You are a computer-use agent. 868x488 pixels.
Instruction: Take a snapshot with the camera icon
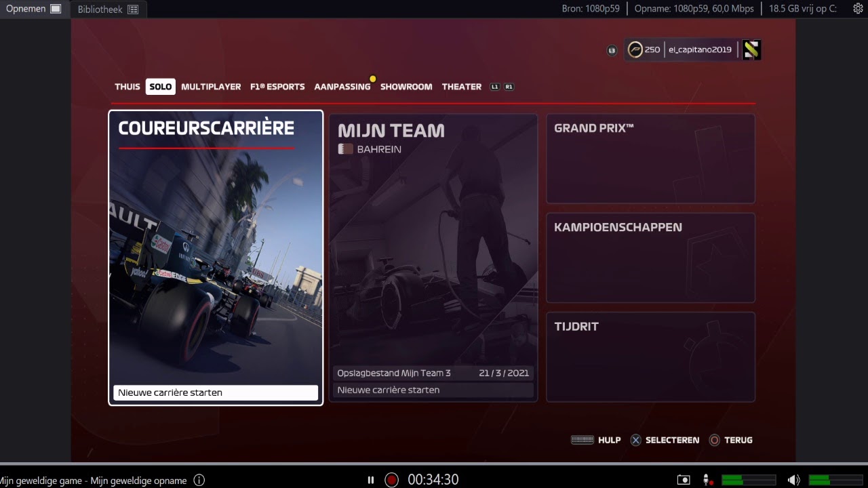(684, 480)
